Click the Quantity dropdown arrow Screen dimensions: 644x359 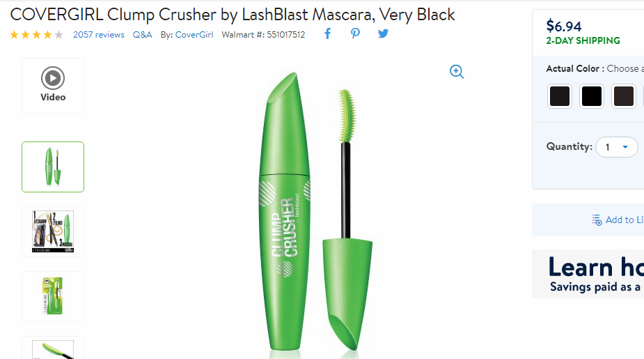point(625,147)
